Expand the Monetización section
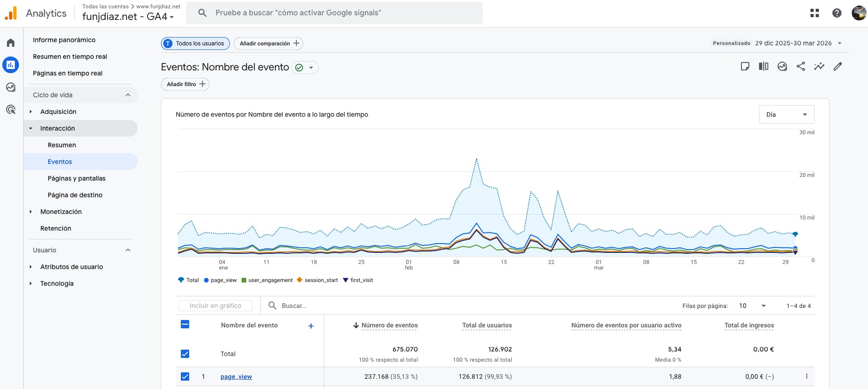This screenshot has width=868, height=389. click(x=61, y=212)
